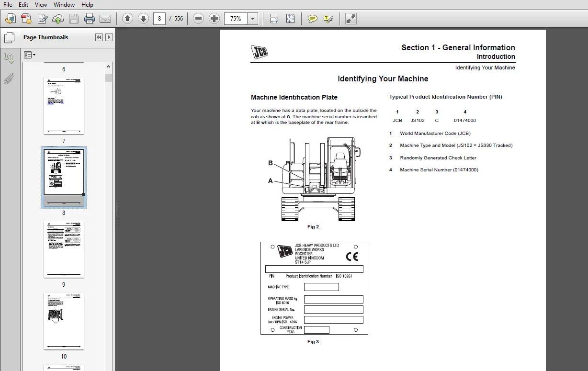The image size is (588, 371).
Task: Open the Edit menu
Action: click(23, 4)
